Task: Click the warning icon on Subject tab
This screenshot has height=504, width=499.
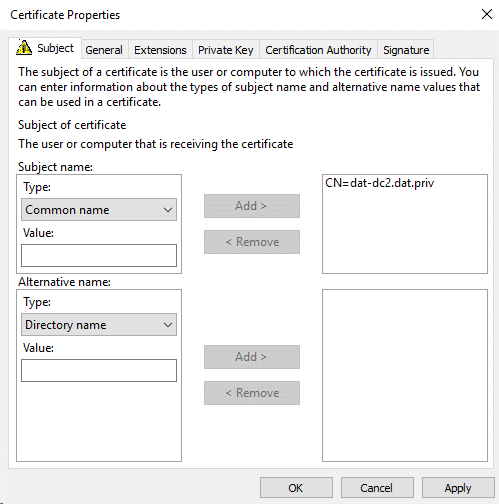Action: pos(24,47)
